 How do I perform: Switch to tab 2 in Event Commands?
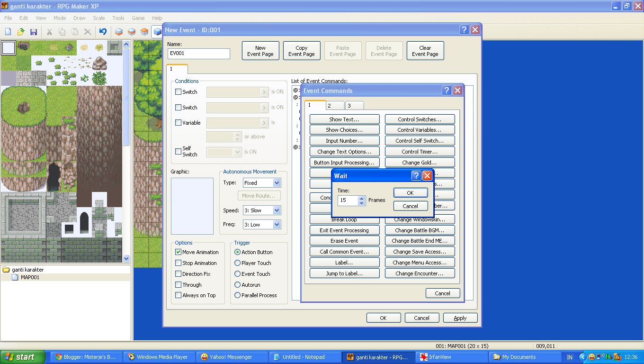[335, 105]
